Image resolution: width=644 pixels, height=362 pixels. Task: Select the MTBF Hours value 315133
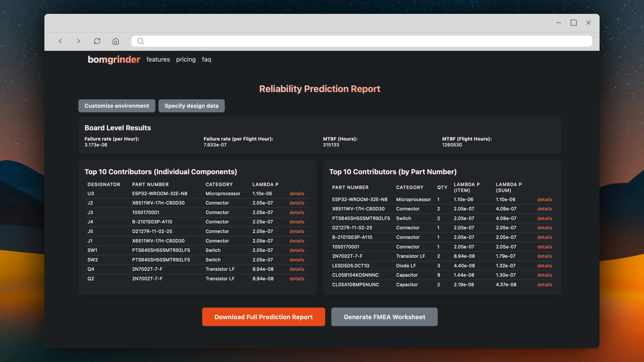(x=331, y=145)
